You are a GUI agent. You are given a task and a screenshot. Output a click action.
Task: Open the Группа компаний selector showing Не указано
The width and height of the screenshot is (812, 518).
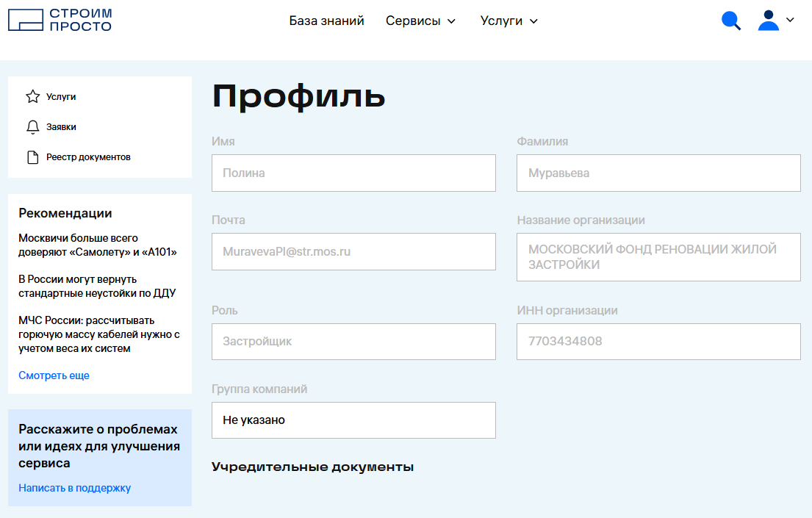[353, 420]
